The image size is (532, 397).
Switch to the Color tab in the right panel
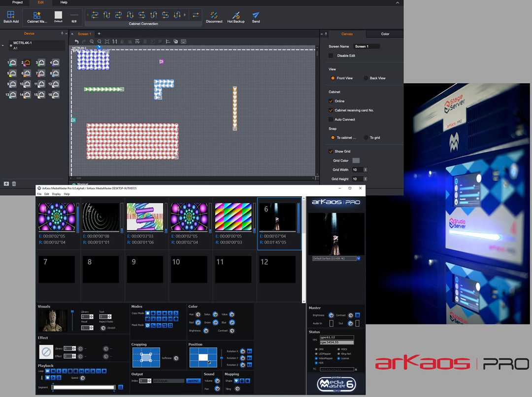coord(385,34)
